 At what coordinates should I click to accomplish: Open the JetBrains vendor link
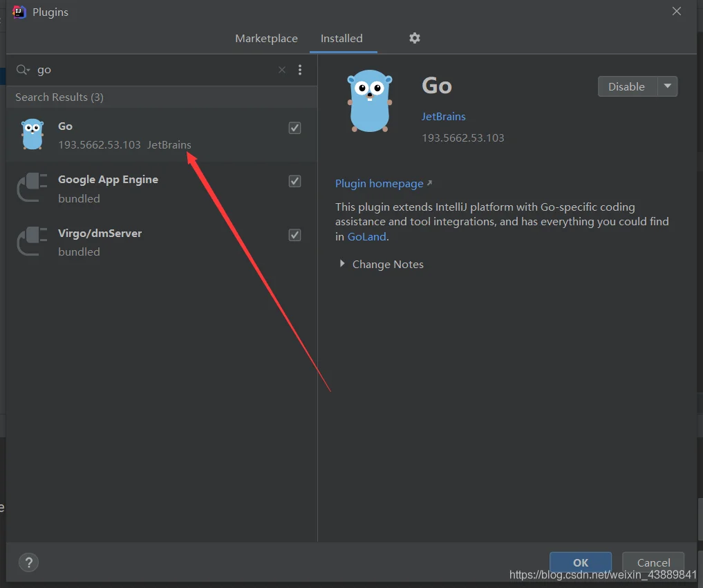(443, 117)
